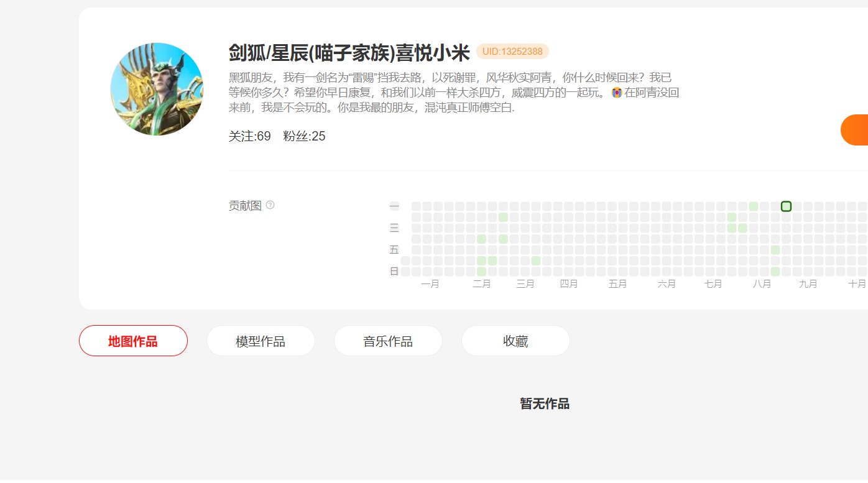Click the UID:13252388 badge
Viewport: 868px width, 483px height.
(512, 52)
